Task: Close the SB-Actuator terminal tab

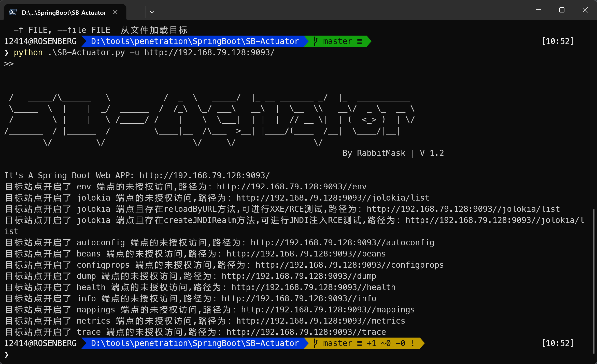Action: click(x=115, y=12)
